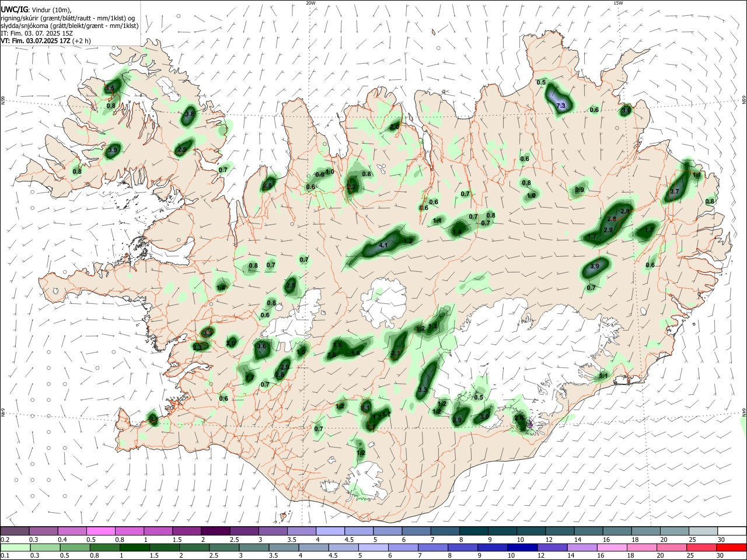Click the '0.4' label on upper scale

tap(62, 540)
